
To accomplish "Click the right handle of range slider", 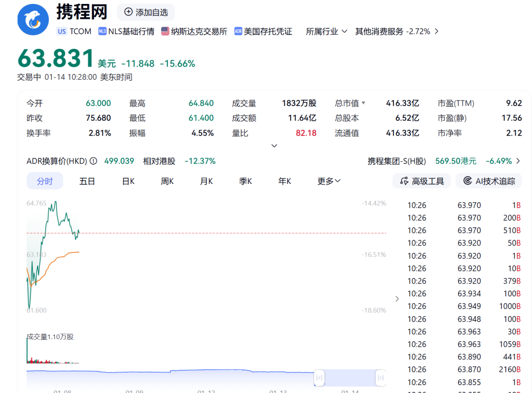I will click(381, 377).
